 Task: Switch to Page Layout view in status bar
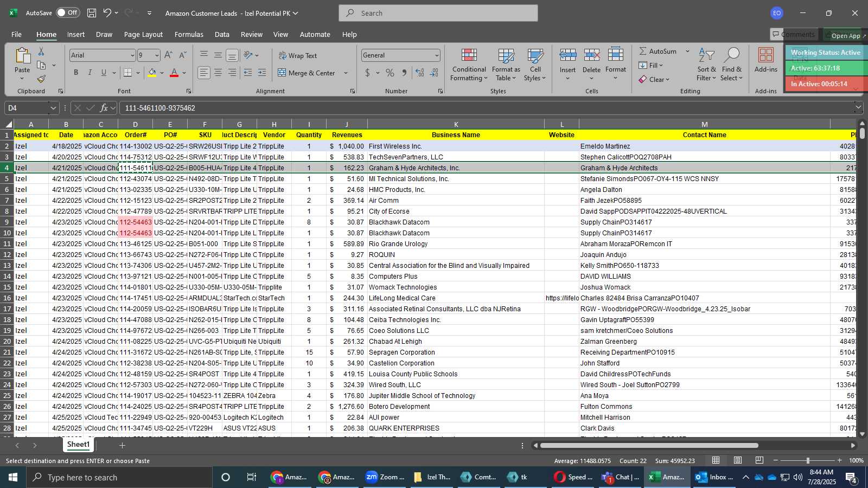point(738,460)
